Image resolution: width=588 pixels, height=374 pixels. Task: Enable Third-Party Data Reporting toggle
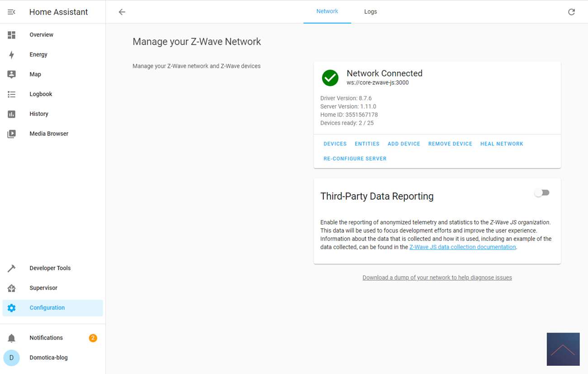541,193
